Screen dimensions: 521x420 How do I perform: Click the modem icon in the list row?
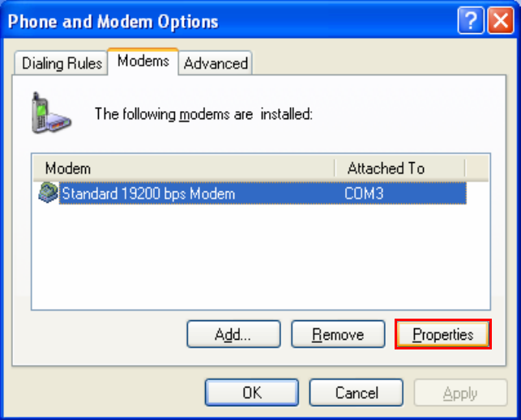click(x=48, y=193)
